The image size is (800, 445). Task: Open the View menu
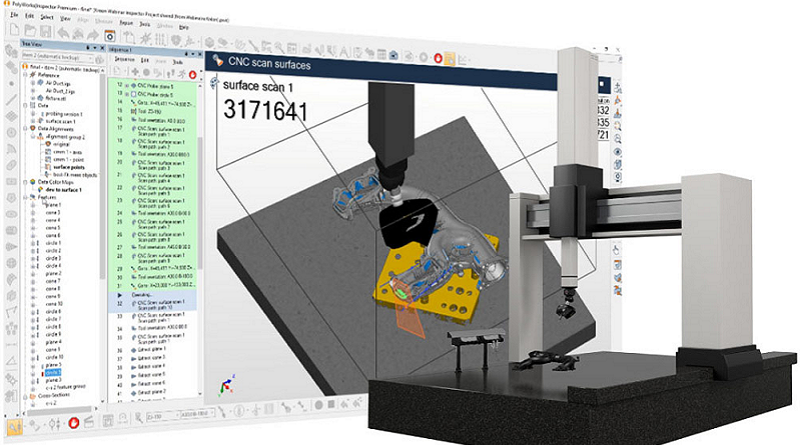tap(65, 18)
